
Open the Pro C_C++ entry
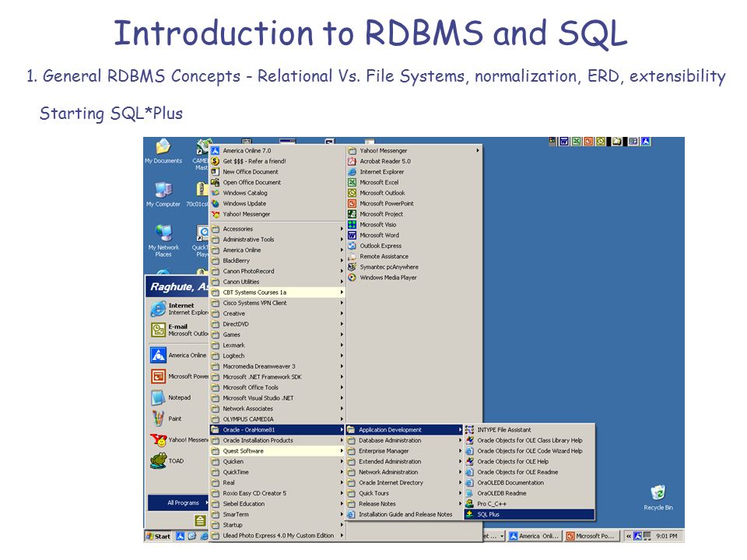529,504
